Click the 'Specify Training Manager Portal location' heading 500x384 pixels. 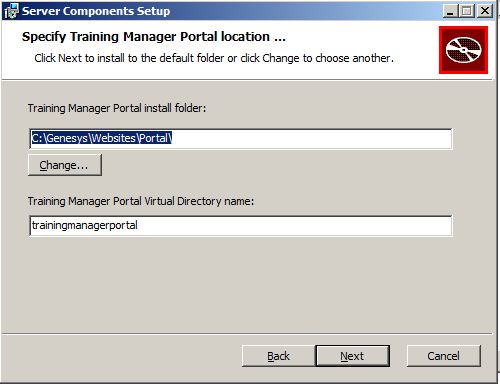point(154,37)
